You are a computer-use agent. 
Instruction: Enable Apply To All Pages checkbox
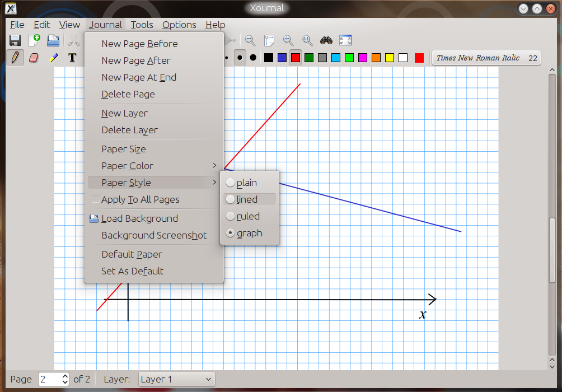[x=96, y=199]
